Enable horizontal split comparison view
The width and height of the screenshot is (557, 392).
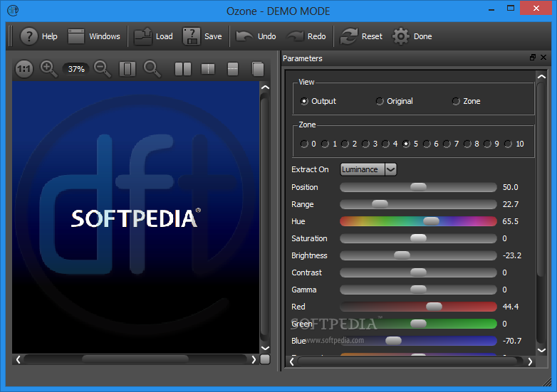click(233, 69)
